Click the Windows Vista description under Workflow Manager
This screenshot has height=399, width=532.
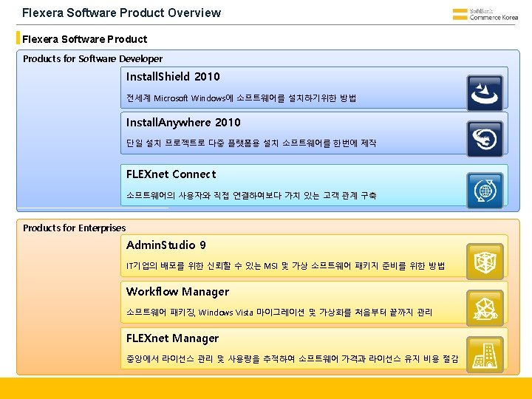pyautogui.click(x=279, y=312)
